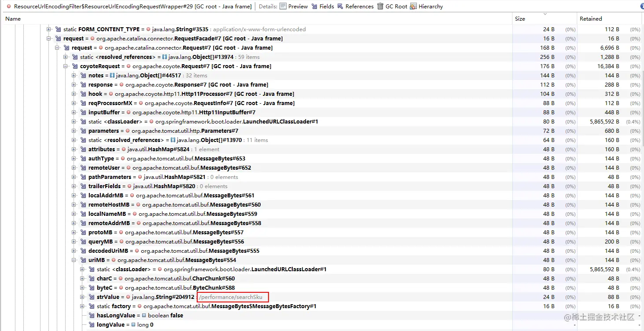Click the field icon of authType row
The width and height of the screenshot is (644, 331).
tap(83, 159)
